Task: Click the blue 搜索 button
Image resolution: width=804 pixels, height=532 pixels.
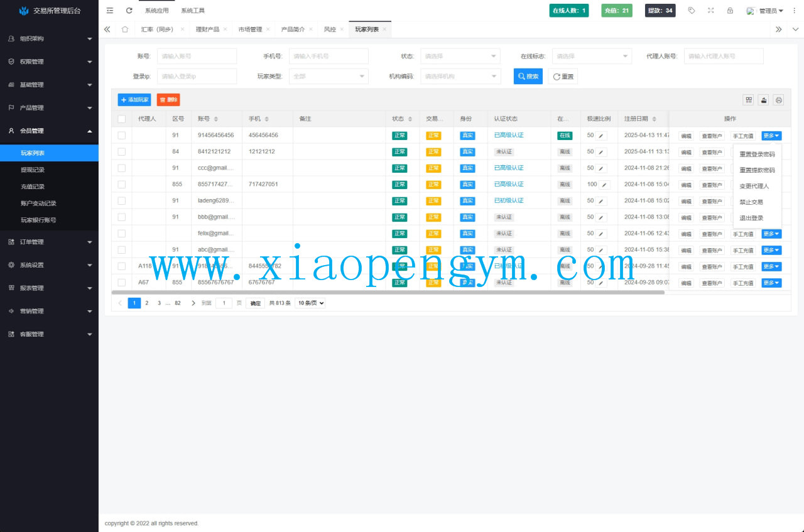Action: click(x=528, y=76)
